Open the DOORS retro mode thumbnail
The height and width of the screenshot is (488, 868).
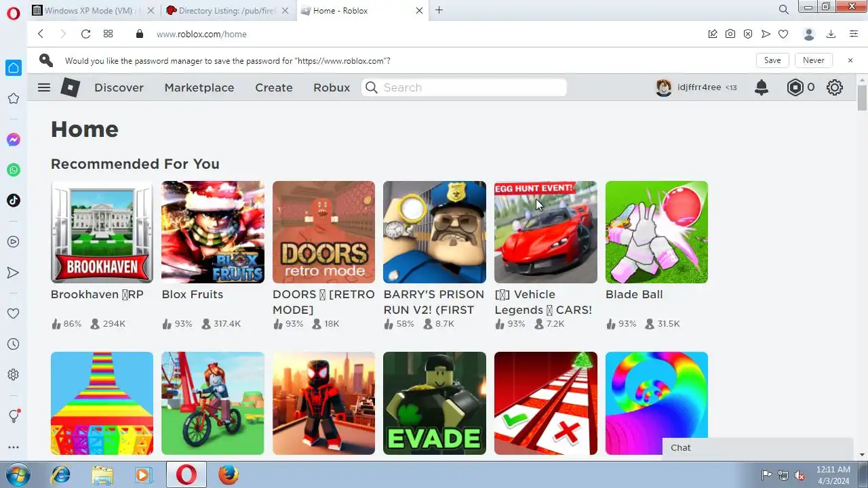tap(323, 232)
